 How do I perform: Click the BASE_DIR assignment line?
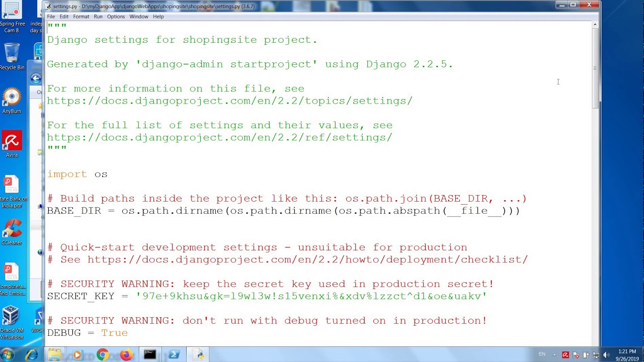283,211
